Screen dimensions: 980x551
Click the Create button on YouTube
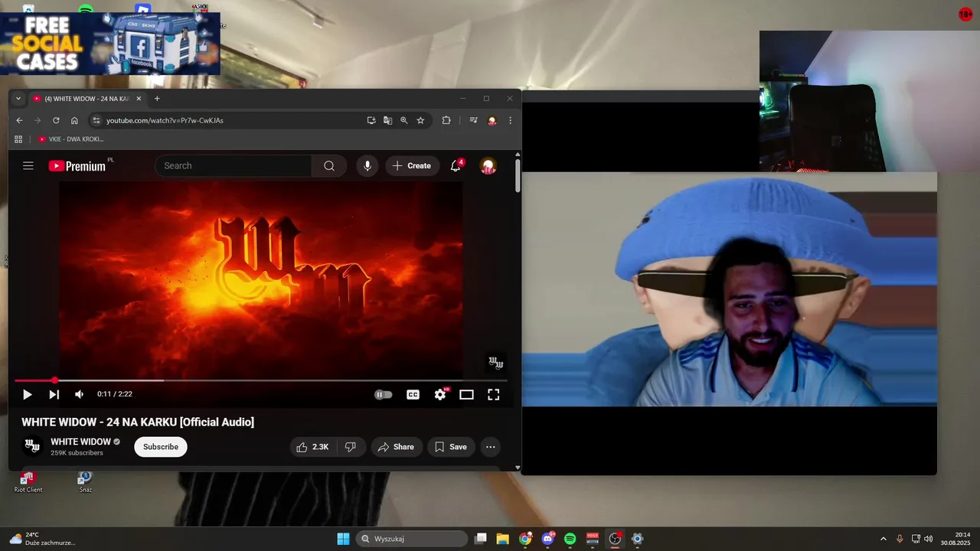click(x=412, y=165)
